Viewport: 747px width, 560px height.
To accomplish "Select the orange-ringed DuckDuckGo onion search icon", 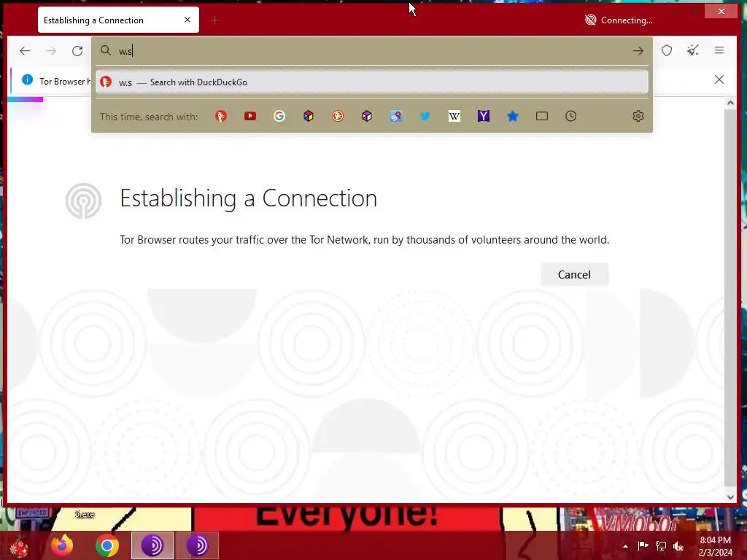I will pyautogui.click(x=338, y=116).
